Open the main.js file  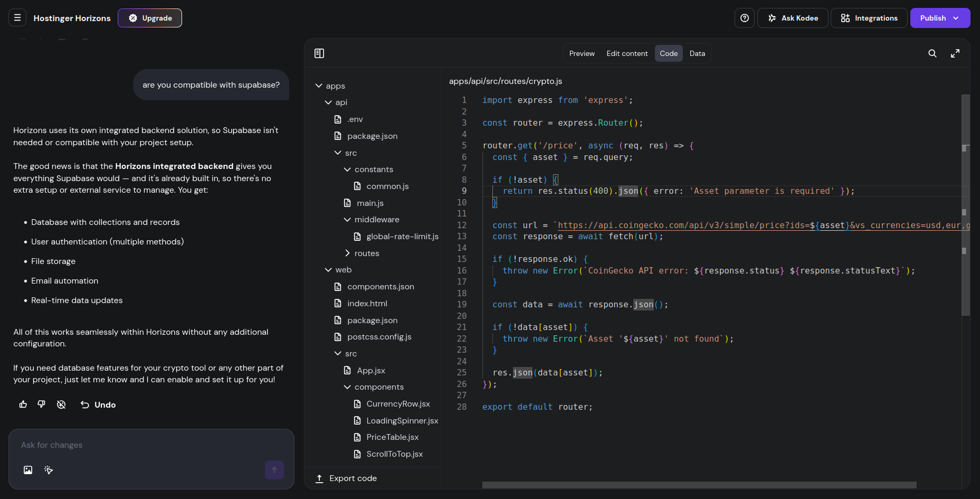364,203
